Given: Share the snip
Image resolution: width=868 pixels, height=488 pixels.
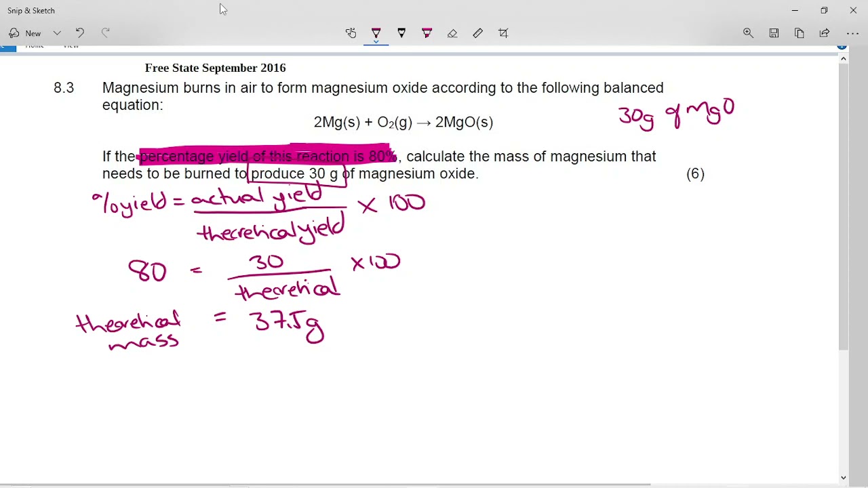Looking at the screenshot, I should click(x=825, y=33).
